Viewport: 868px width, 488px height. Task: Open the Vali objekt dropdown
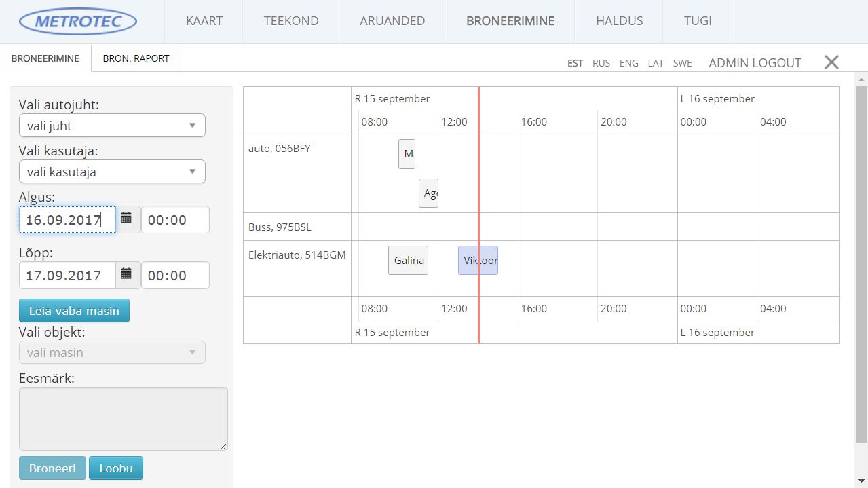[x=112, y=353]
